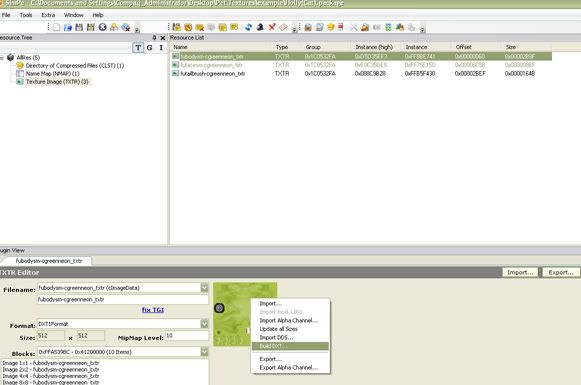581x385 pixels.
Task: Toggle the G (group) tree view button
Action: tap(149, 47)
